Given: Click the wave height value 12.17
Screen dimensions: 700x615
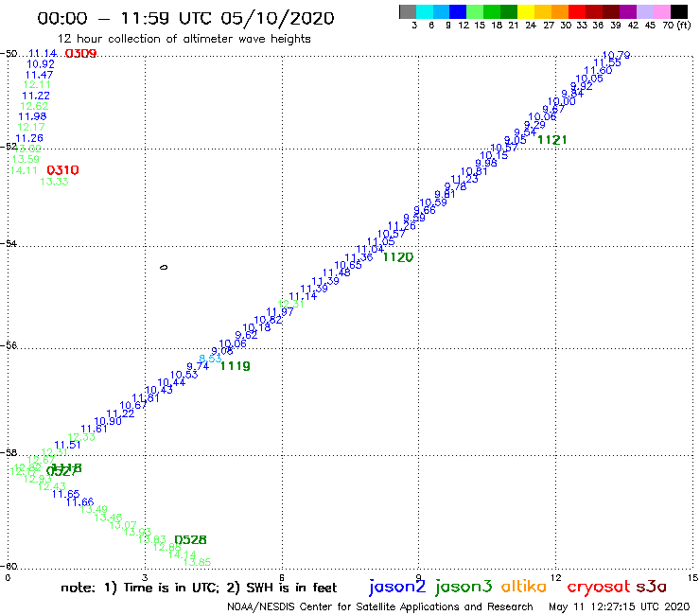Looking at the screenshot, I should tap(31, 127).
